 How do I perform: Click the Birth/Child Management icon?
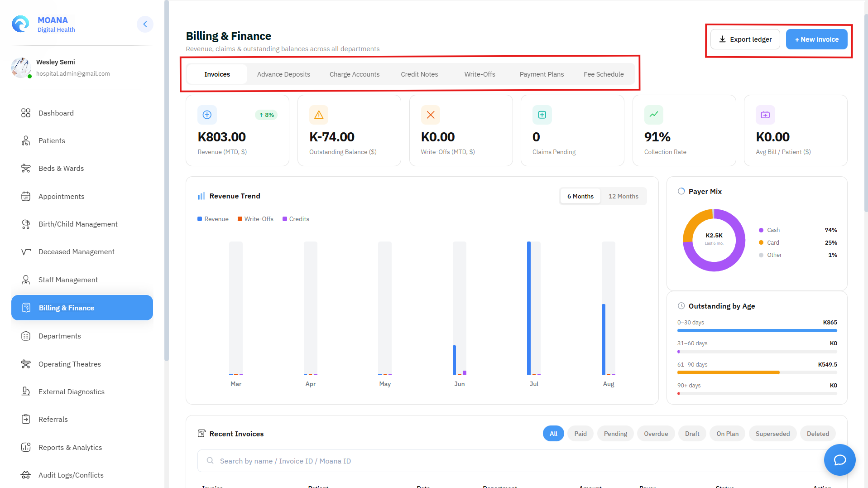26,224
